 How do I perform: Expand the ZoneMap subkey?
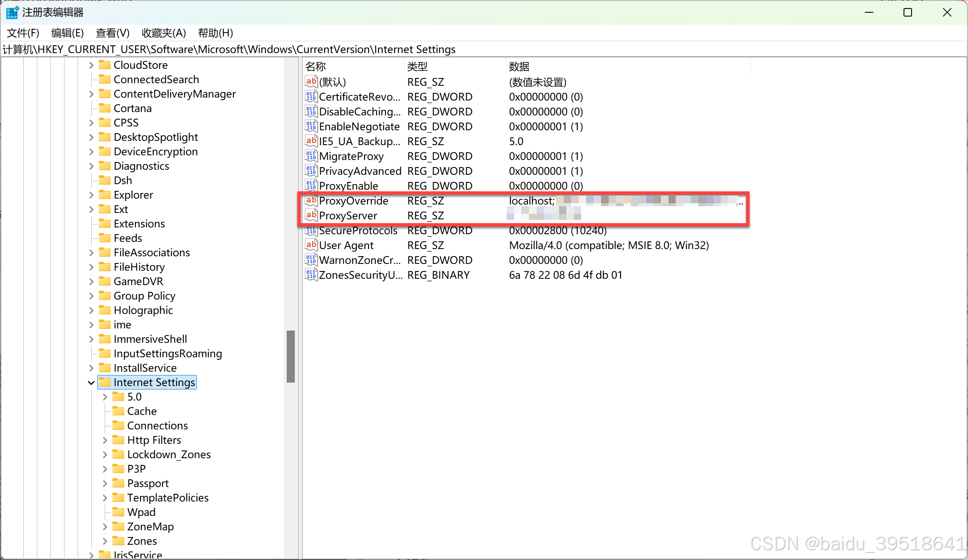tap(105, 526)
